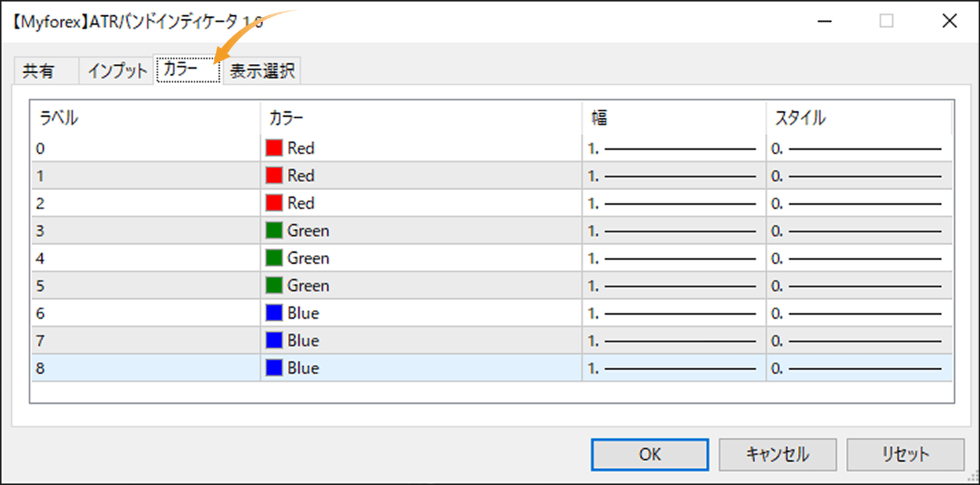This screenshot has width=980, height=485.
Task: Click the リセット button
Action: [x=905, y=453]
